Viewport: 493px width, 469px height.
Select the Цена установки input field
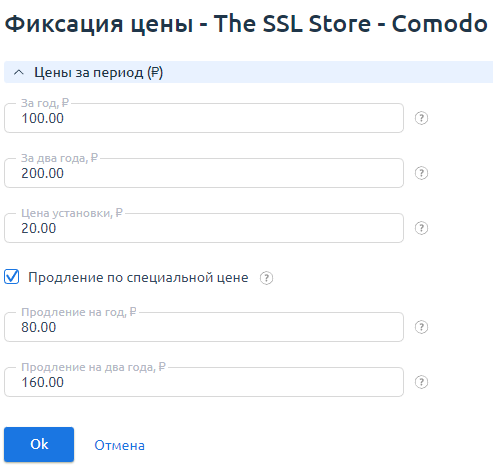click(x=204, y=228)
